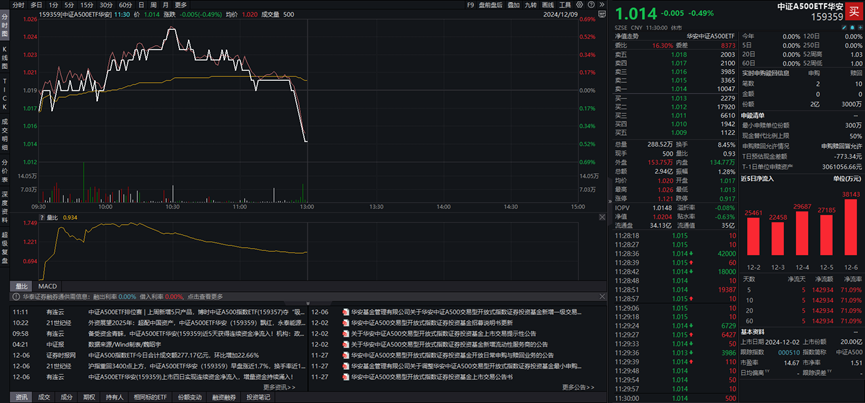The height and width of the screenshot is (403, 865).
Task: Select the 30分 minute interval
Action: [x=106, y=4]
